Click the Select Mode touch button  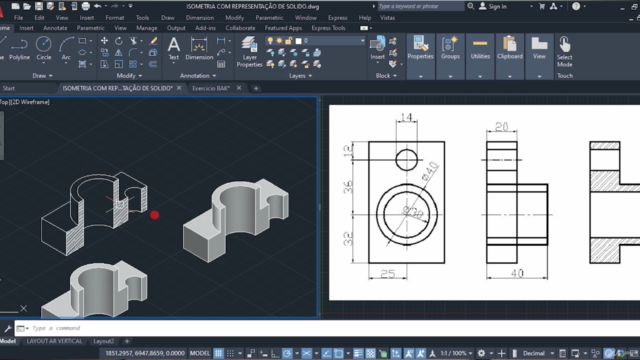pyautogui.click(x=564, y=51)
